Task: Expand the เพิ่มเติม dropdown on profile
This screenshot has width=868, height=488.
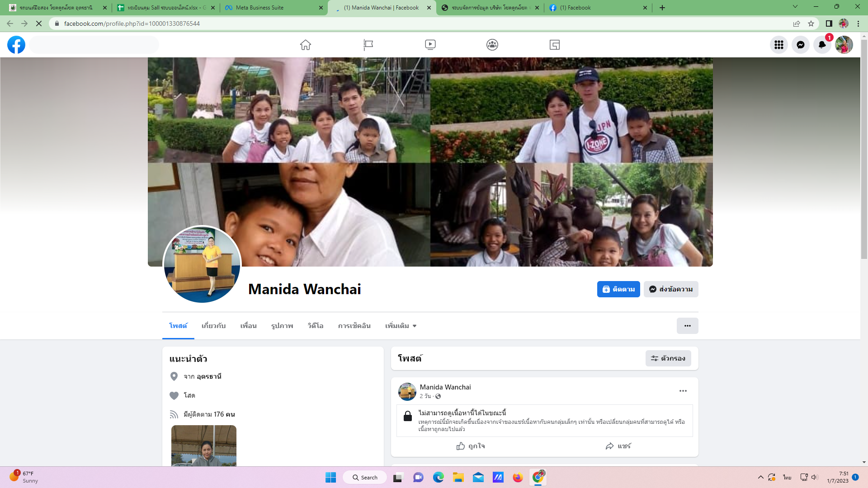Action: coord(401,326)
